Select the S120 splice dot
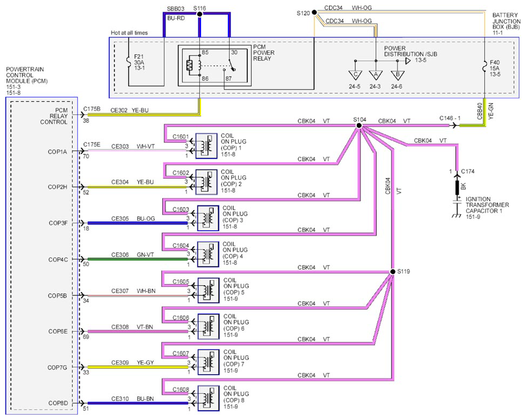Image resolution: width=526 pixels, height=420 pixels. (x=314, y=12)
